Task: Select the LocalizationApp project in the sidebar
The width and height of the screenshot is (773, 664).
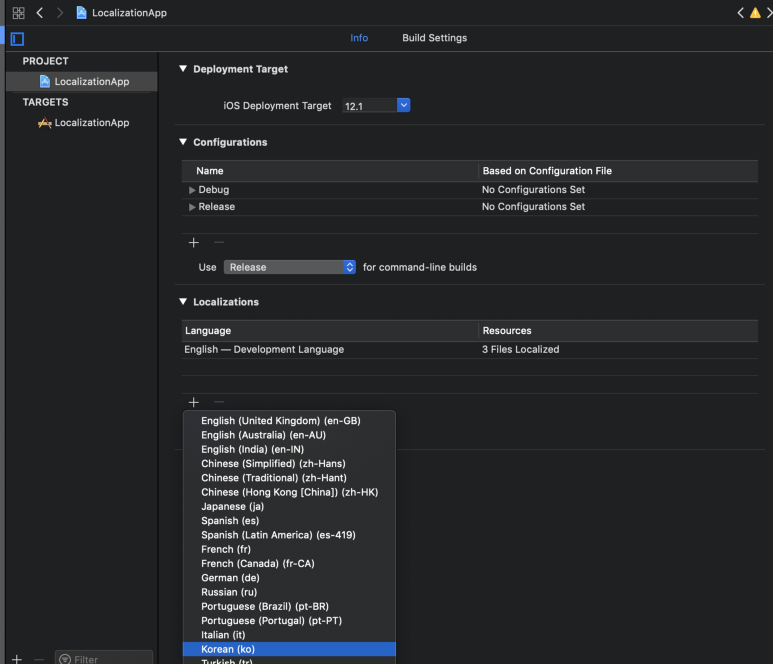Action: coord(91,82)
